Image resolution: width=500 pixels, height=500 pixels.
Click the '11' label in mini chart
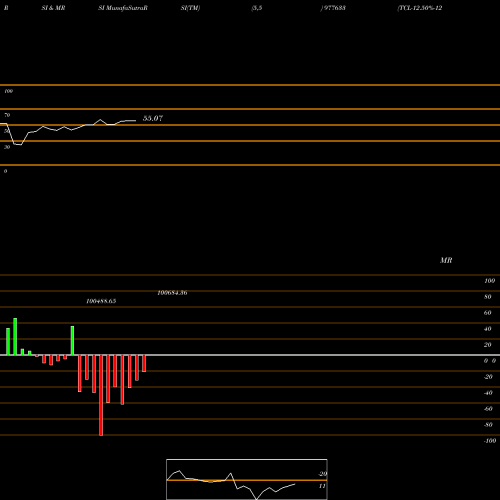[x=322, y=486]
